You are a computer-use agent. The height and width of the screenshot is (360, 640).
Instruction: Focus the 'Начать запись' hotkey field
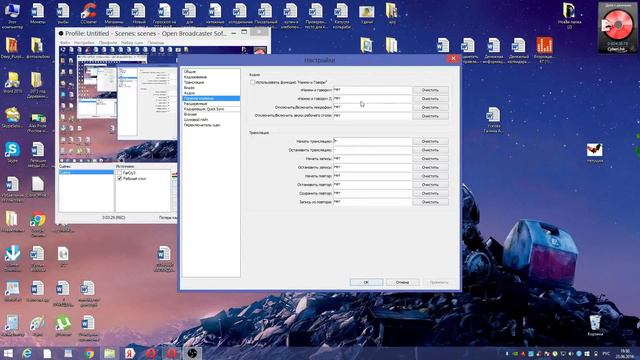[x=372, y=158]
